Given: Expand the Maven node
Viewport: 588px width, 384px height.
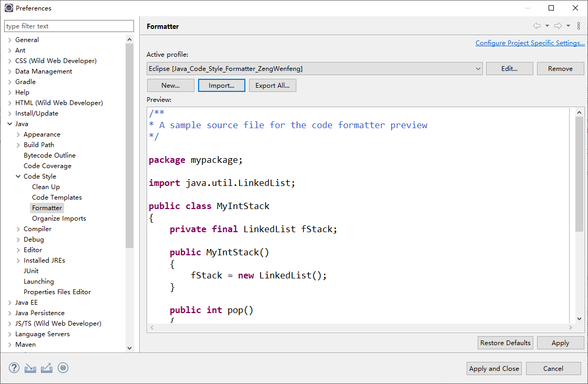Looking at the screenshot, I should [10, 344].
